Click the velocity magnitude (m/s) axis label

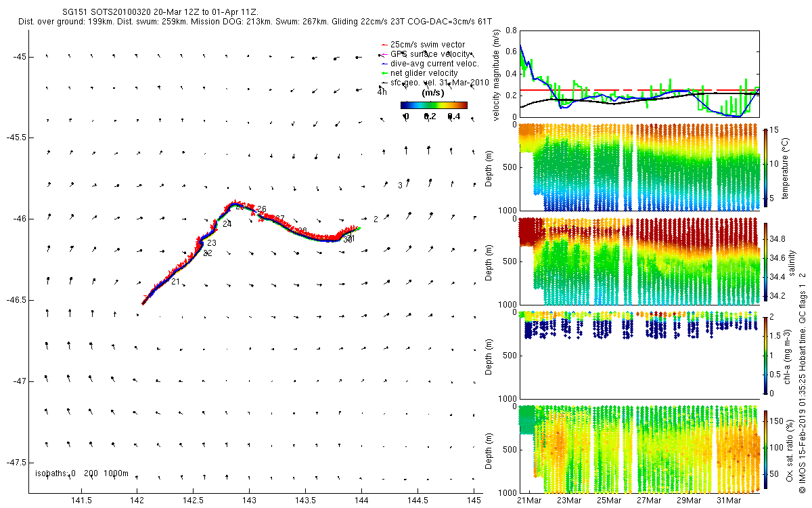497,75
